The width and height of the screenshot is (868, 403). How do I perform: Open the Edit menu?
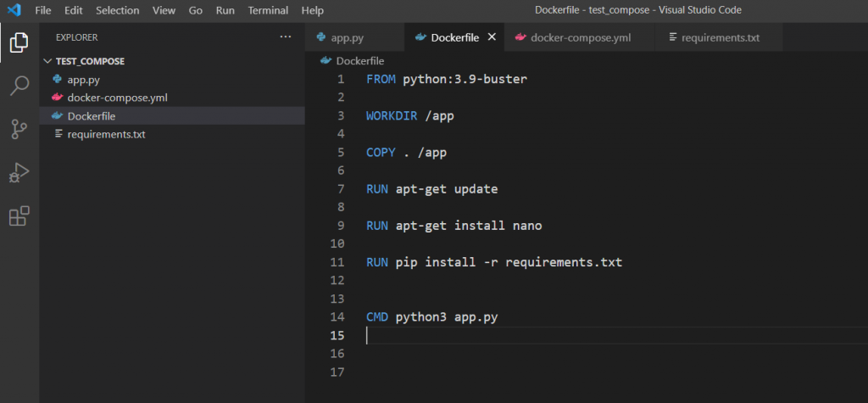coord(73,10)
